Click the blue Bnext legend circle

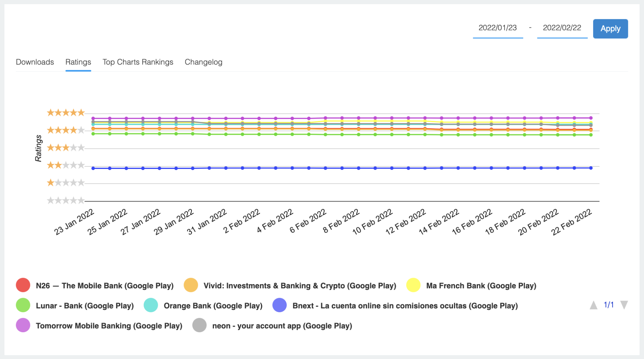280,305
